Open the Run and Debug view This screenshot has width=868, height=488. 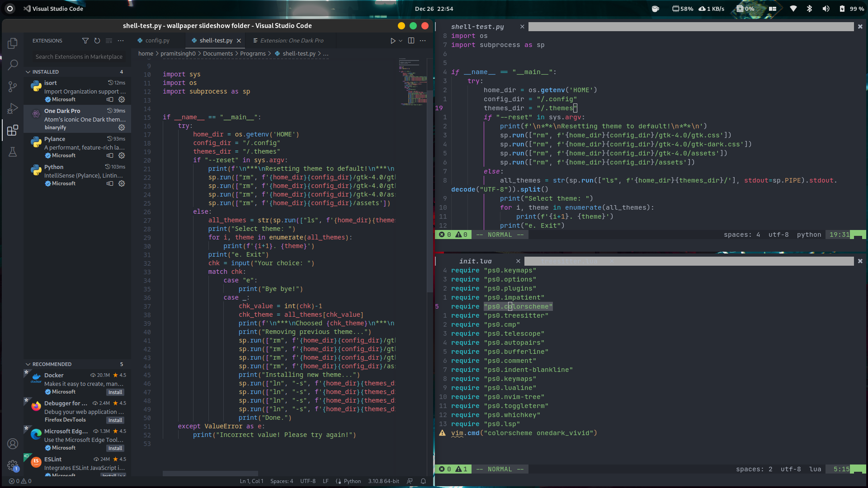[x=12, y=108]
